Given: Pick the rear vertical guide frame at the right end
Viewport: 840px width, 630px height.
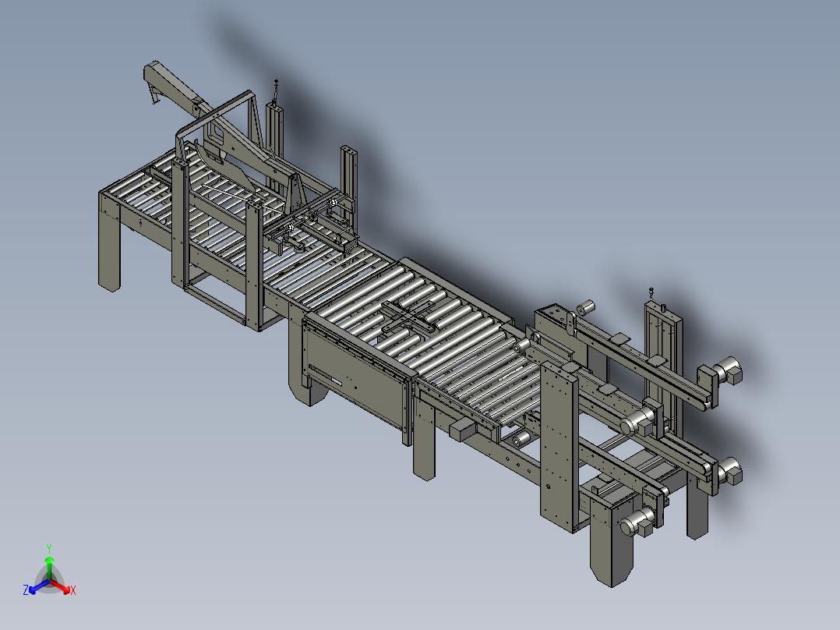Looking at the screenshot, I should pyautogui.click(x=663, y=359).
